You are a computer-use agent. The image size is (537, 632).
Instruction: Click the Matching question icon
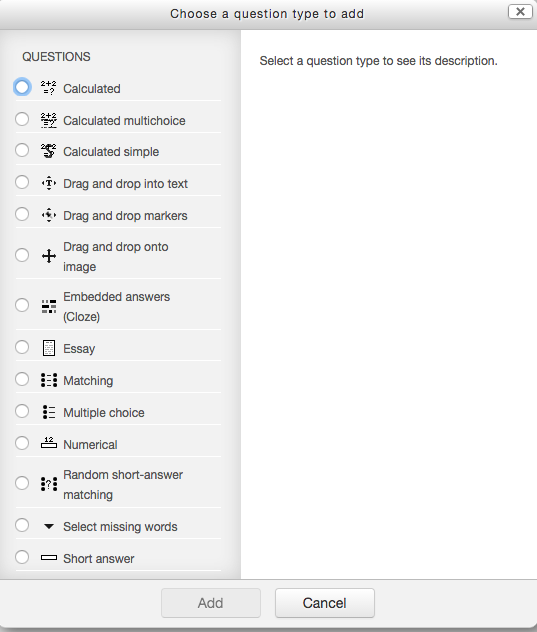49,380
